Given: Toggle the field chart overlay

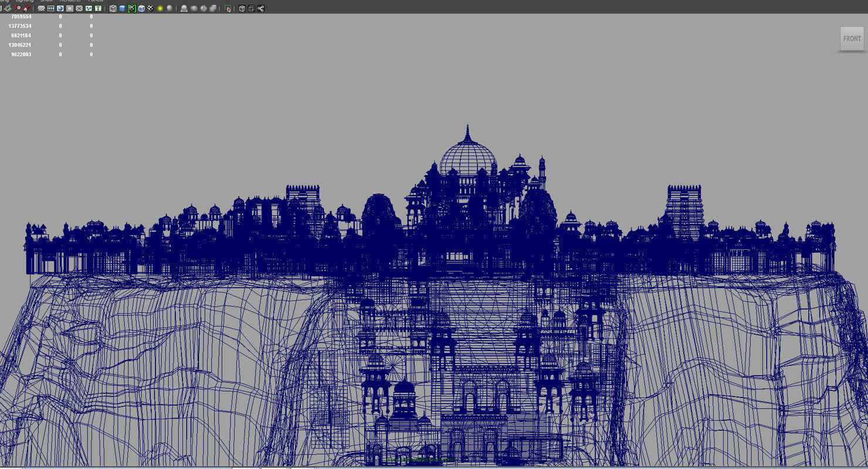Looking at the screenshot, I should click(x=79, y=8).
